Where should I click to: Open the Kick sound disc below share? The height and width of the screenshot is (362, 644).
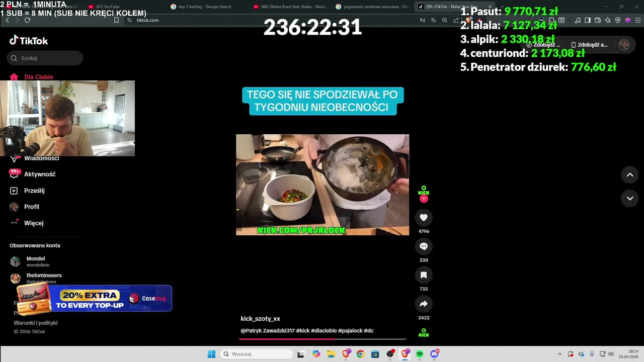424,332
